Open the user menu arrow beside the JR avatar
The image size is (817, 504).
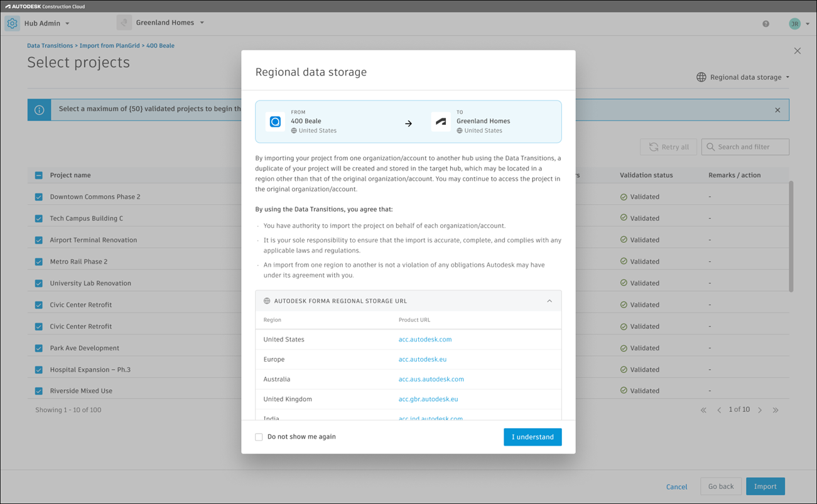tap(808, 24)
